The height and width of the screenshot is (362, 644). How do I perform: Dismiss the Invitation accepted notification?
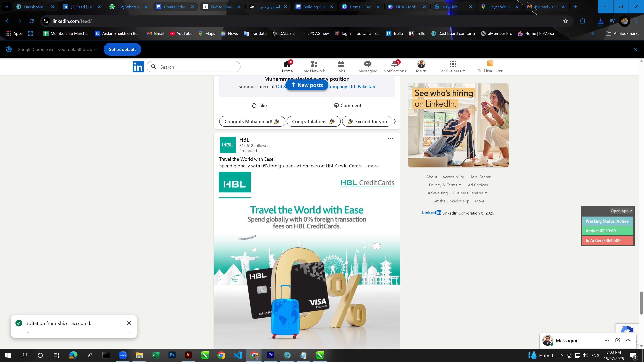(129, 323)
